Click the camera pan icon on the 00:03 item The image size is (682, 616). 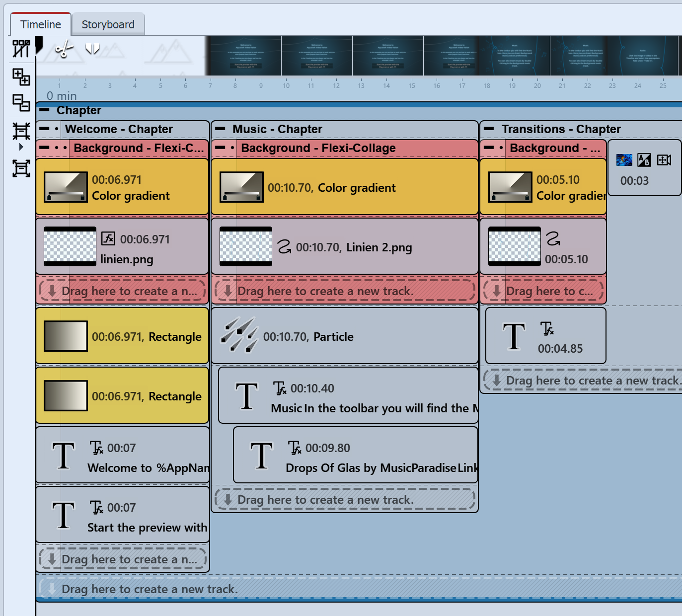[664, 160]
